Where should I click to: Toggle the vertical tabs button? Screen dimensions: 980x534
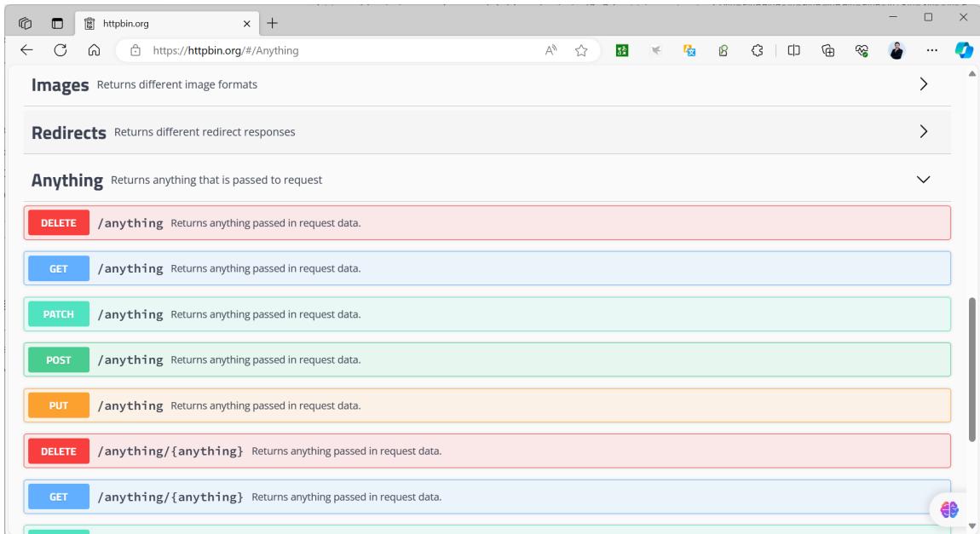point(57,23)
